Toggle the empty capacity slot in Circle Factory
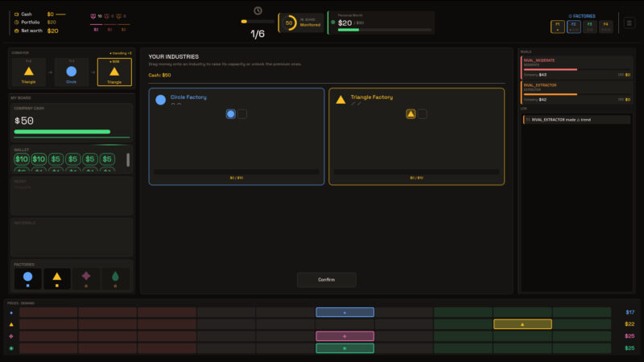This screenshot has width=644, height=362. (242, 114)
